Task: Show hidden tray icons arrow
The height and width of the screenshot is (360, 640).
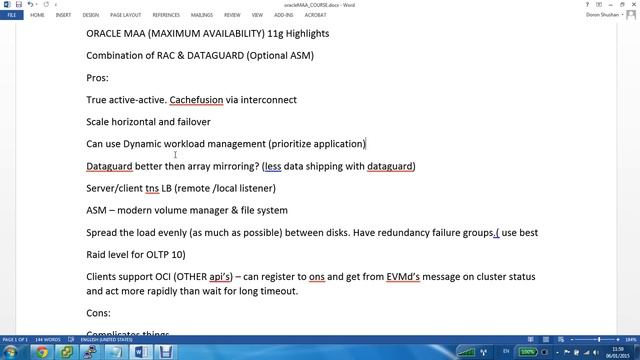Action: [557, 352]
